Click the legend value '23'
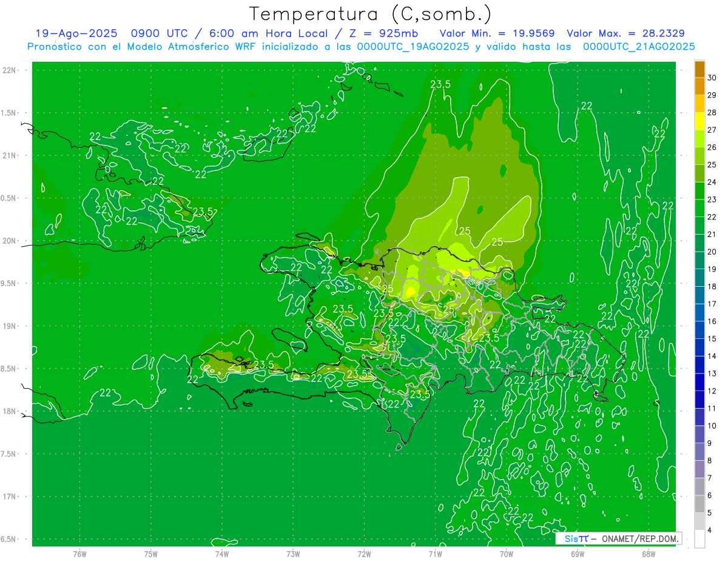Image resolution: width=728 pixels, height=562 pixels. point(712,199)
